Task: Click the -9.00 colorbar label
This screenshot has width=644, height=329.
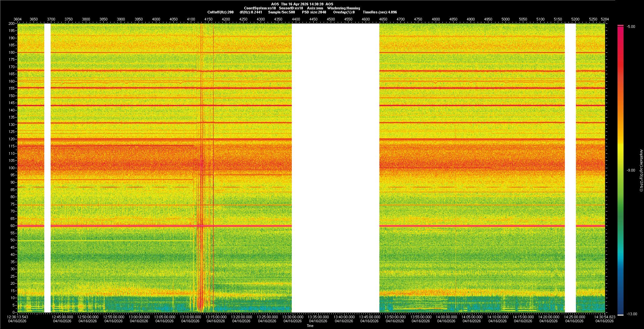Action: 631,171
